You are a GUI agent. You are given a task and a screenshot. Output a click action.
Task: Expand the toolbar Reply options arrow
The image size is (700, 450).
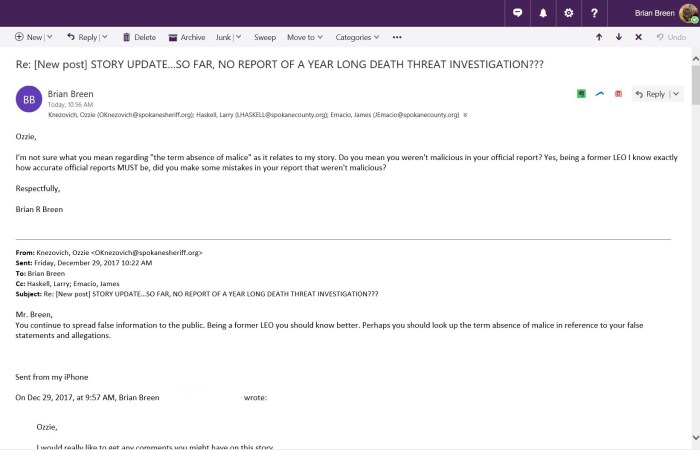[104, 37]
